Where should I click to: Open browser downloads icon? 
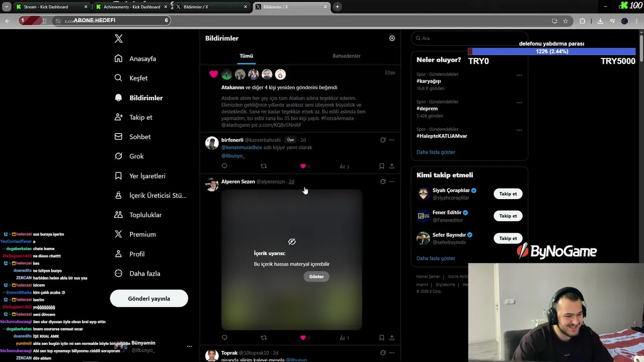pos(600,21)
